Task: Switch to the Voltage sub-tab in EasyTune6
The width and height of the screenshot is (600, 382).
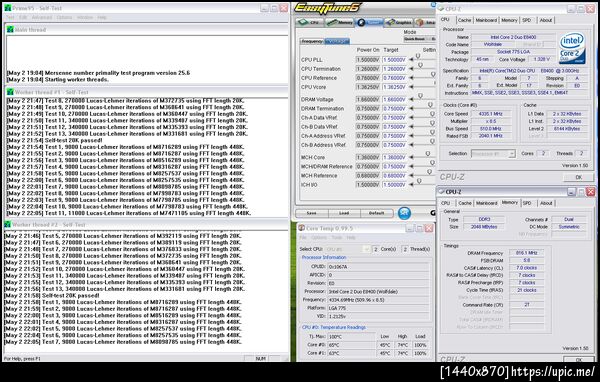Action: [337, 41]
